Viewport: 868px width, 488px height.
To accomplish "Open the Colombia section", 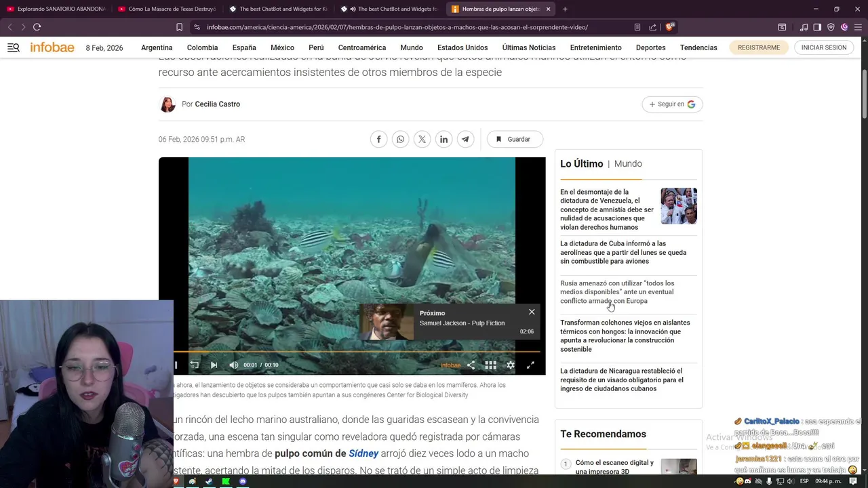I will point(202,47).
